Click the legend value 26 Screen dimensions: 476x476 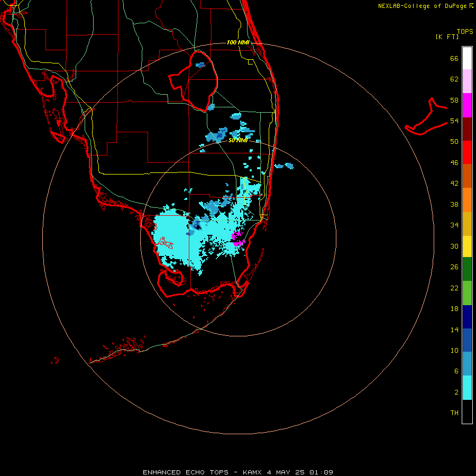pos(454,267)
